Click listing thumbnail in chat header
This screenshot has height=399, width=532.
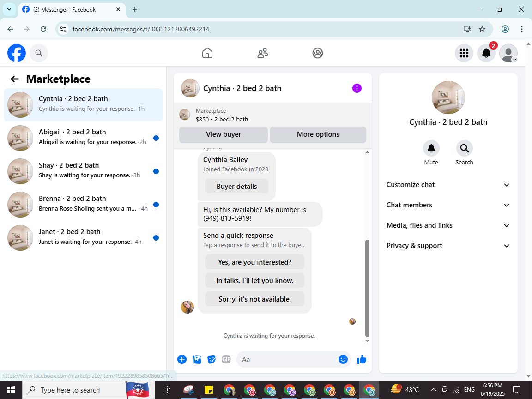pos(190,88)
